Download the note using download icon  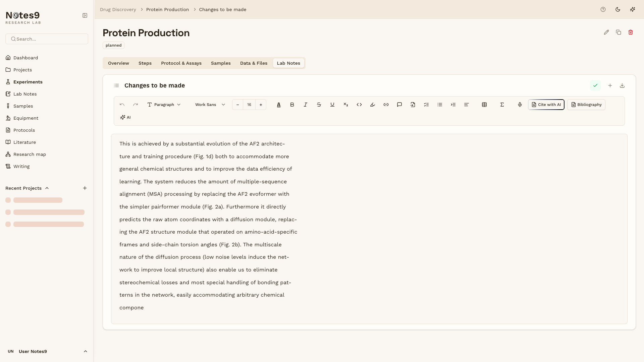coord(622,85)
